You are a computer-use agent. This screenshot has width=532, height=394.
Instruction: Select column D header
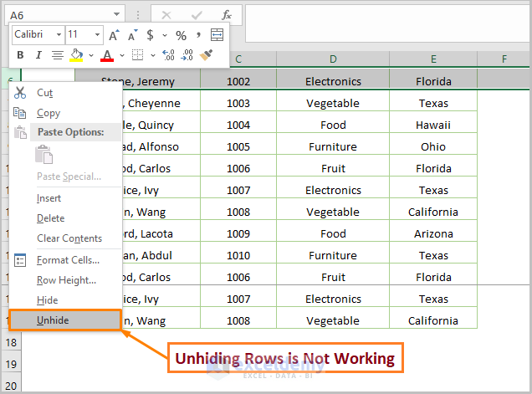pos(333,59)
